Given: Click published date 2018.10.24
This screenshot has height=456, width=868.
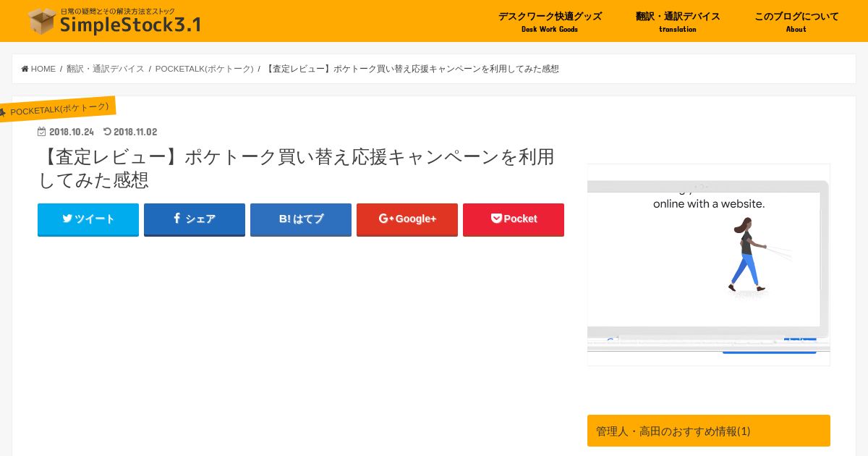Looking at the screenshot, I should pos(72,132).
